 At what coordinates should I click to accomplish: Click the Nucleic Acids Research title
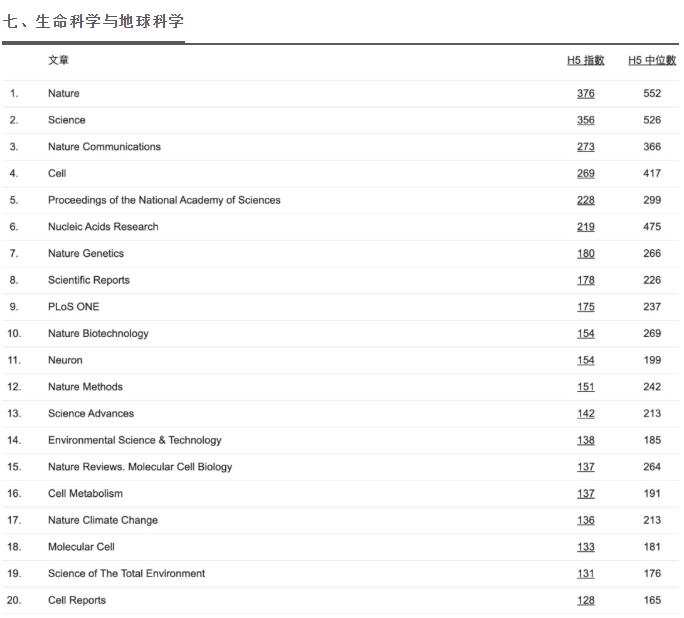[103, 227]
